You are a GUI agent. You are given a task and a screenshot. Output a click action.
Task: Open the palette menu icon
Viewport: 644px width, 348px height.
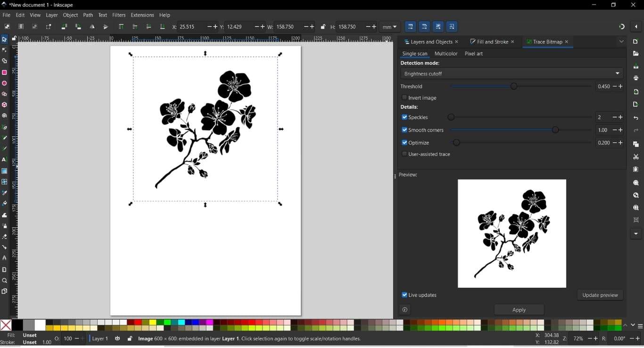[x=640, y=326]
